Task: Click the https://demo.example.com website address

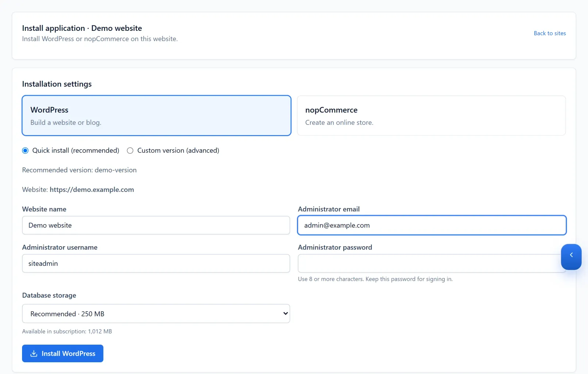Action: pyautogui.click(x=92, y=190)
